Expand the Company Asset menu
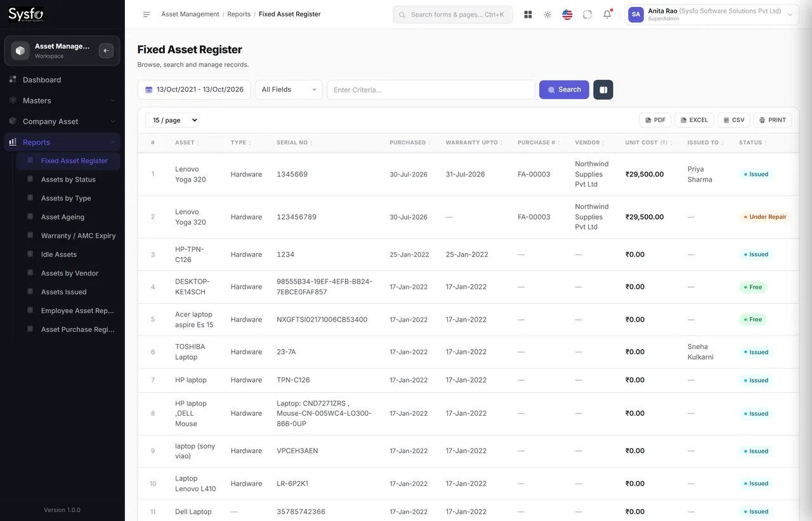Image resolution: width=812 pixels, height=521 pixels. (x=62, y=121)
